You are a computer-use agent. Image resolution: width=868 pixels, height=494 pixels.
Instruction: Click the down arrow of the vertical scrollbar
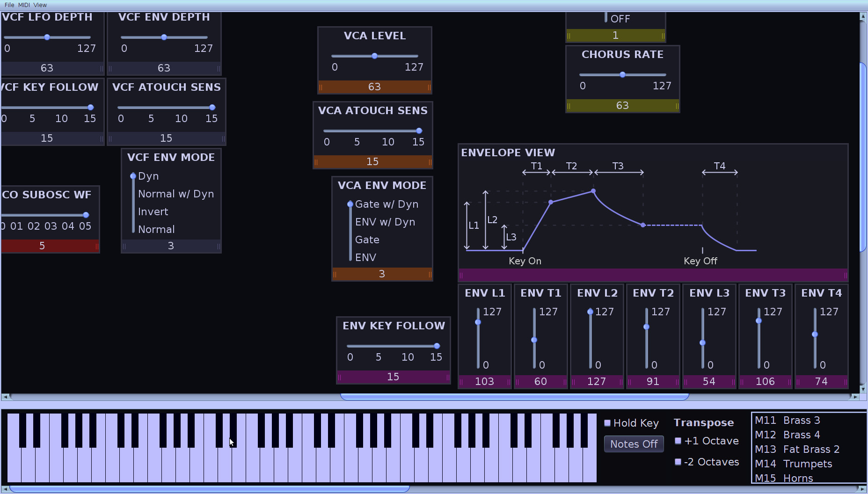click(863, 389)
